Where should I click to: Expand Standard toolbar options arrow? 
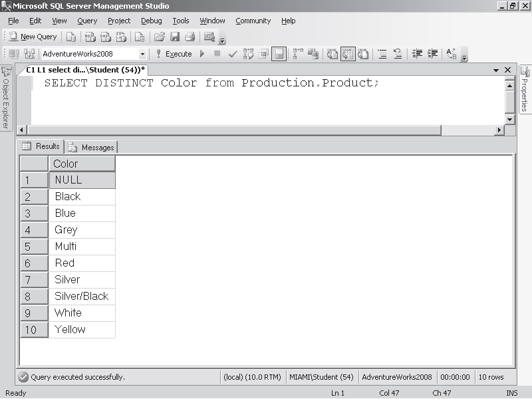coord(223,41)
